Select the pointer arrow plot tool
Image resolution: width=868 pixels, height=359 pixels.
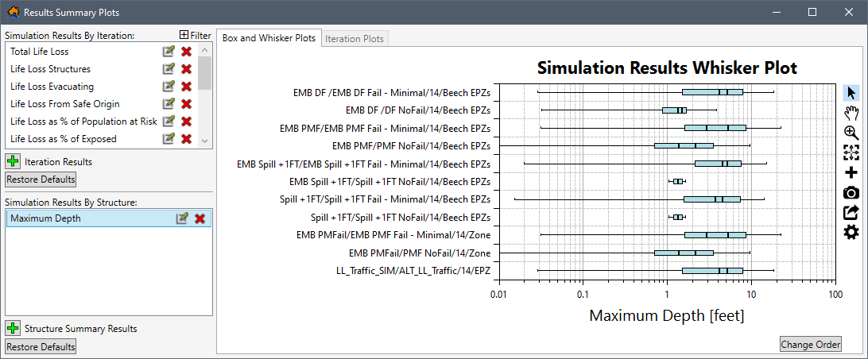point(851,93)
